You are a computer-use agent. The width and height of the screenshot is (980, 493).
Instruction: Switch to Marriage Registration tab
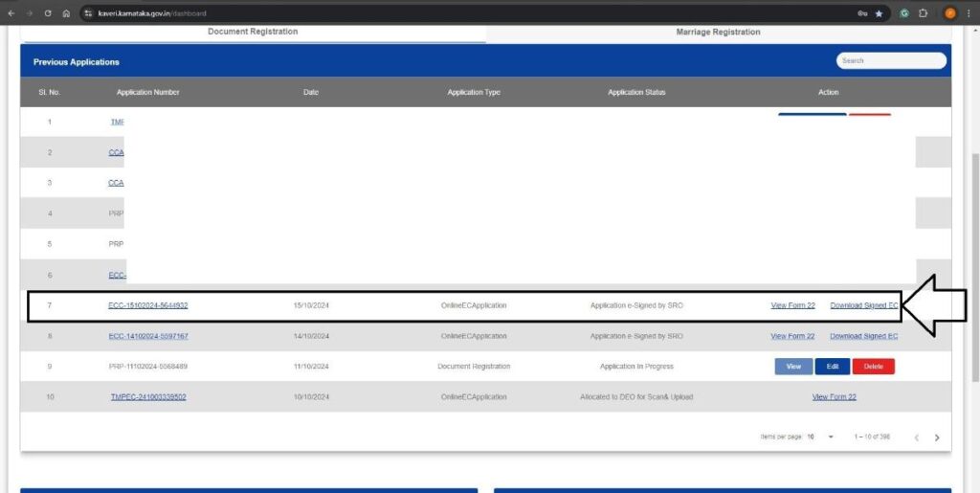pyautogui.click(x=718, y=32)
